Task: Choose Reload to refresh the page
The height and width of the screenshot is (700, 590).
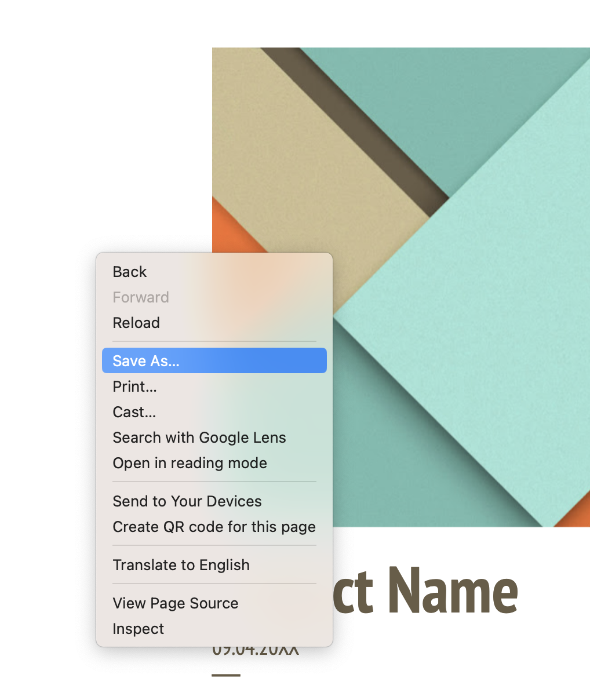Action: 136,323
